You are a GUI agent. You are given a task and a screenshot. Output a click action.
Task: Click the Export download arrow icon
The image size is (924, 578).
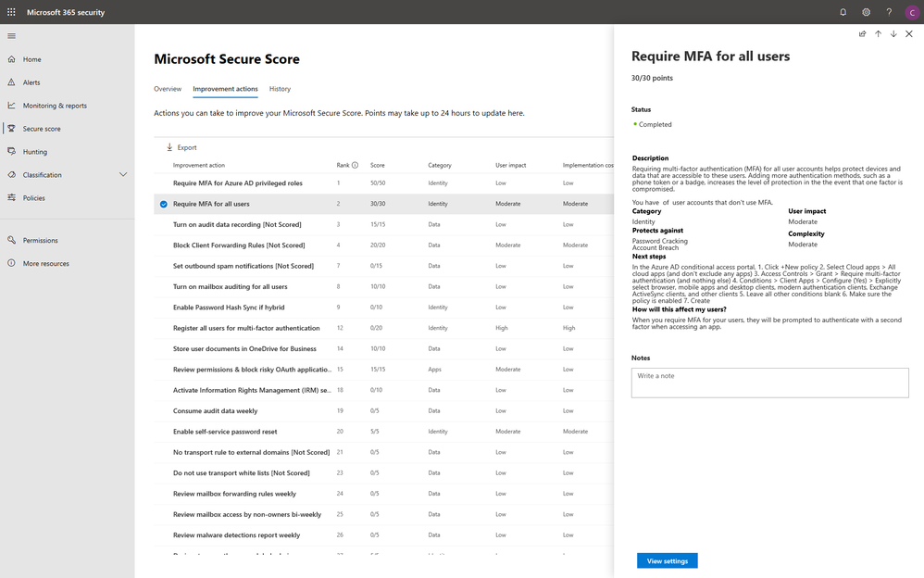[x=169, y=147]
